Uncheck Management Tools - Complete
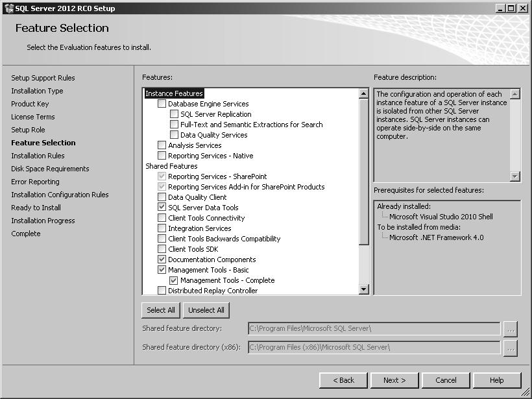The width and height of the screenshot is (532, 399). point(174,280)
